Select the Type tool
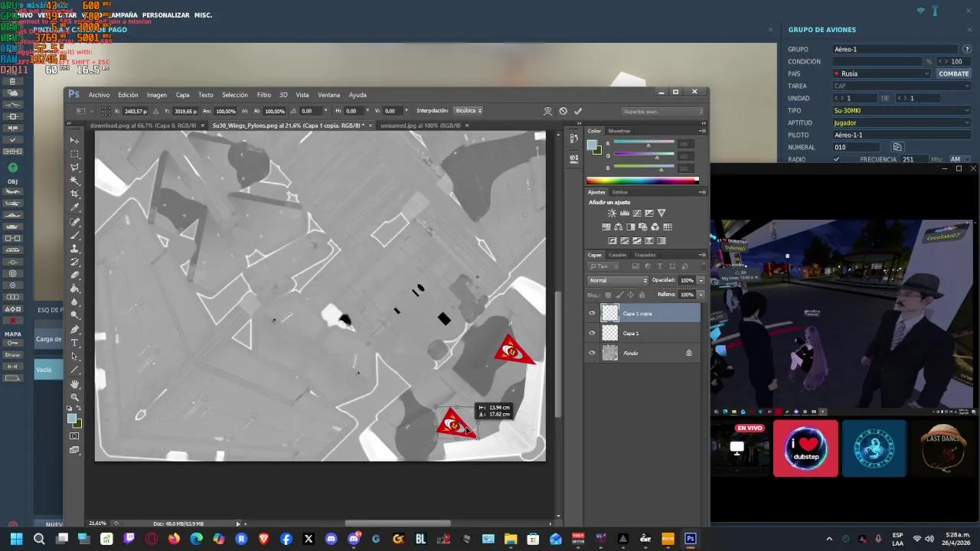This screenshot has width=980, height=551. 74,343
